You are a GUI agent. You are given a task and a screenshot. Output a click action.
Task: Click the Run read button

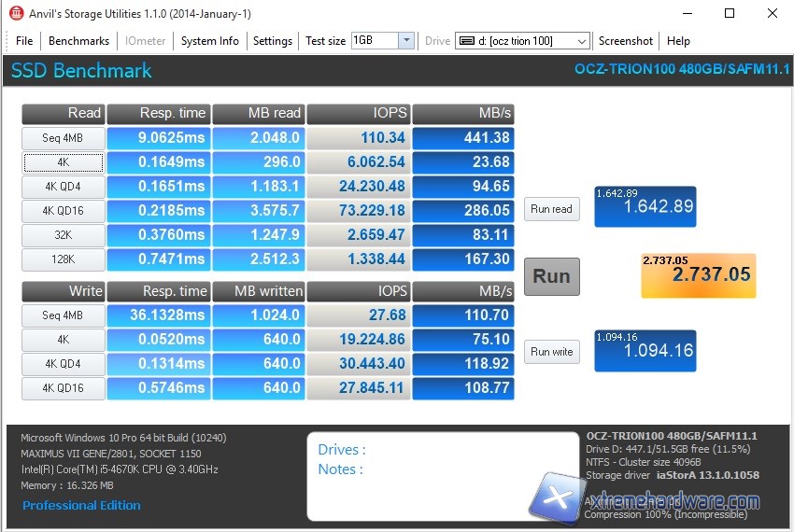(x=551, y=209)
